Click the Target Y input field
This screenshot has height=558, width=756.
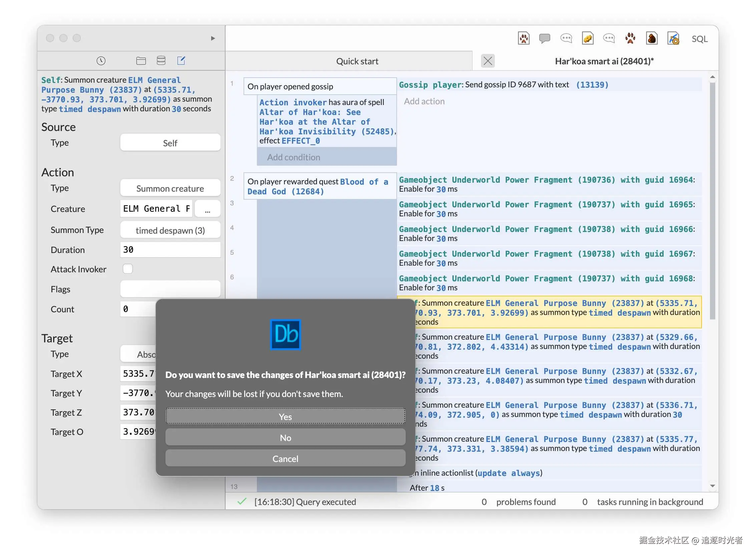[138, 394]
